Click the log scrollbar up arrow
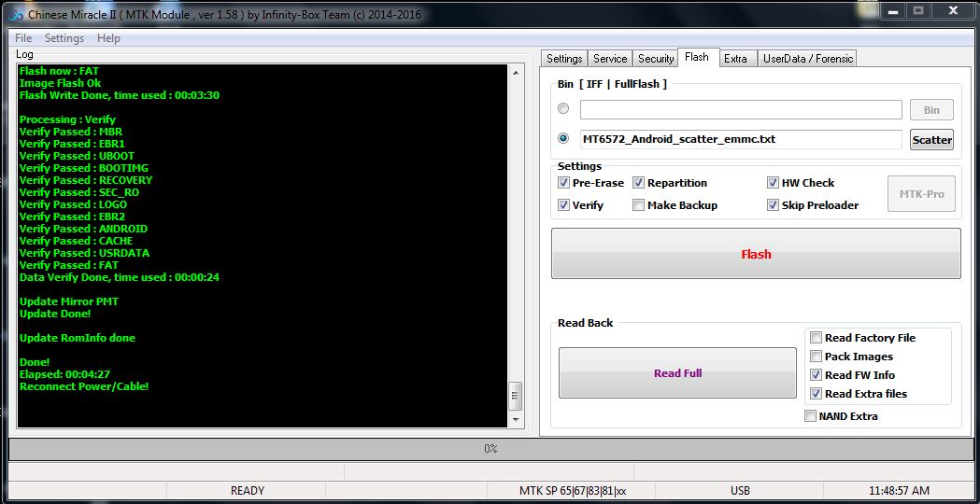The height and width of the screenshot is (504, 980). [x=516, y=73]
